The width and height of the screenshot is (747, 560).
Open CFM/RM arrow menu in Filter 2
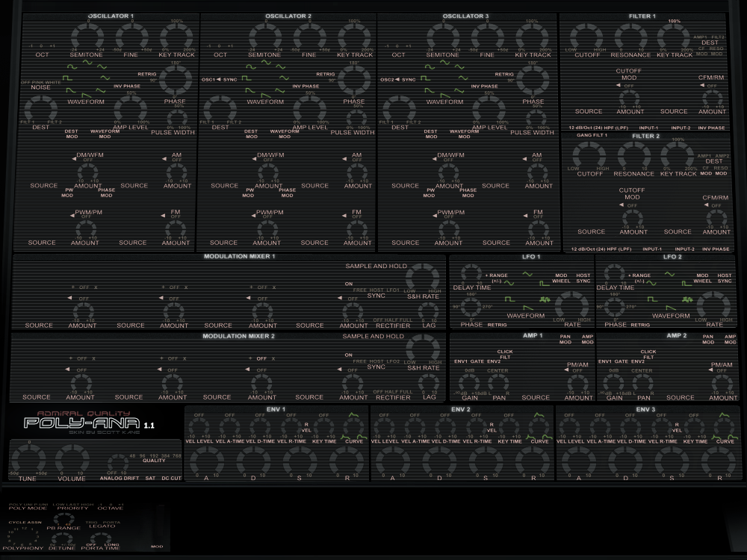click(706, 205)
